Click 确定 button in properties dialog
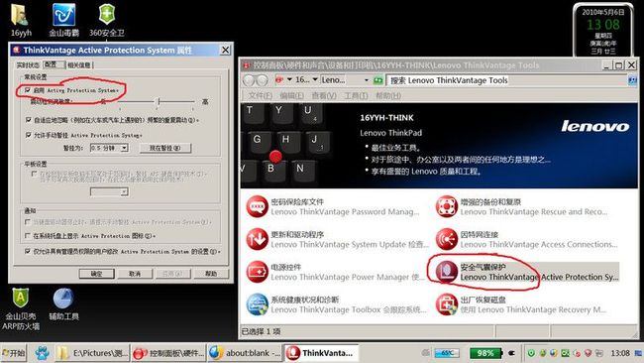This screenshot has height=363, width=644. click(96, 274)
